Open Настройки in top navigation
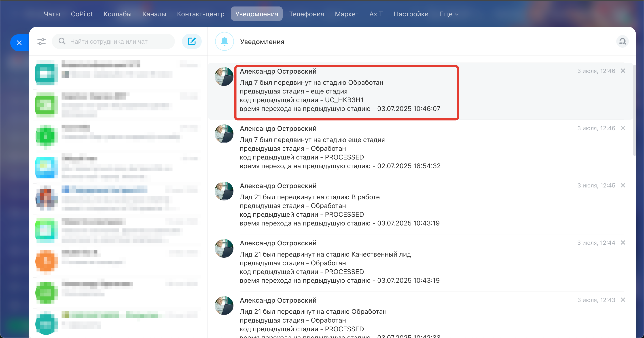 pos(411,14)
